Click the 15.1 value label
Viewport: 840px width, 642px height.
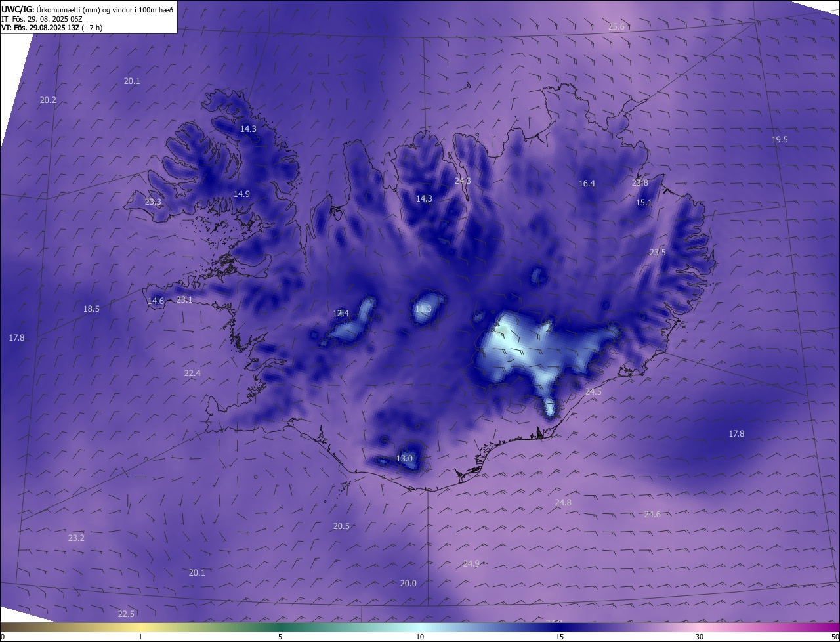coord(644,202)
